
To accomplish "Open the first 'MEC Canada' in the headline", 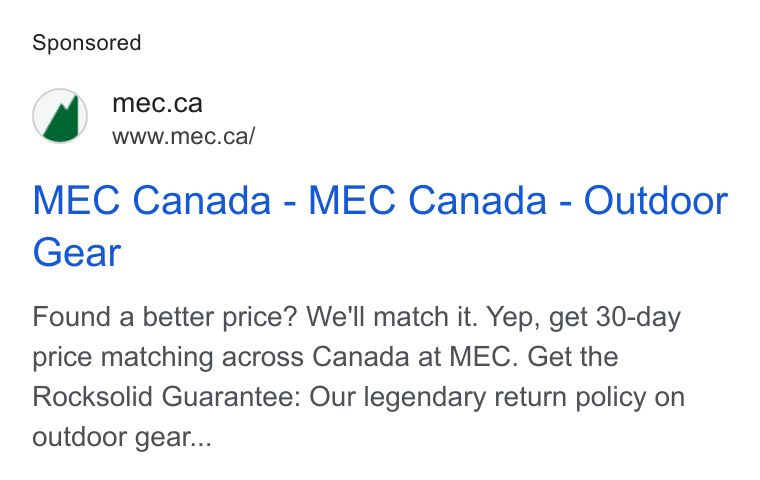I will (152, 200).
